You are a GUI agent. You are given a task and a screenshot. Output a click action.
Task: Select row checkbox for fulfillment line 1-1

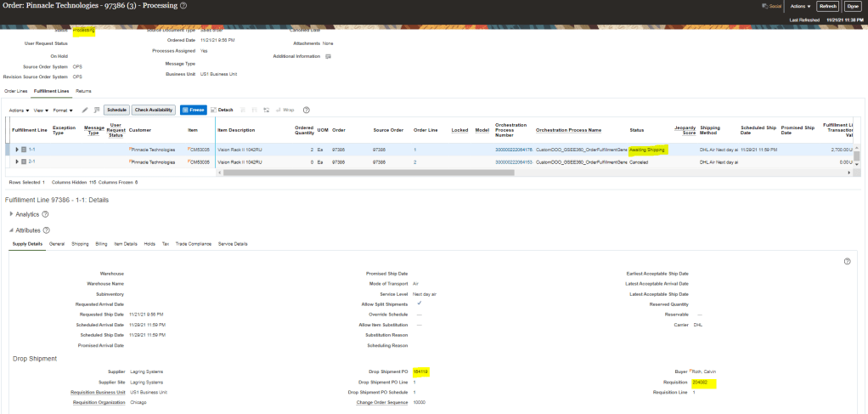coord(25,150)
